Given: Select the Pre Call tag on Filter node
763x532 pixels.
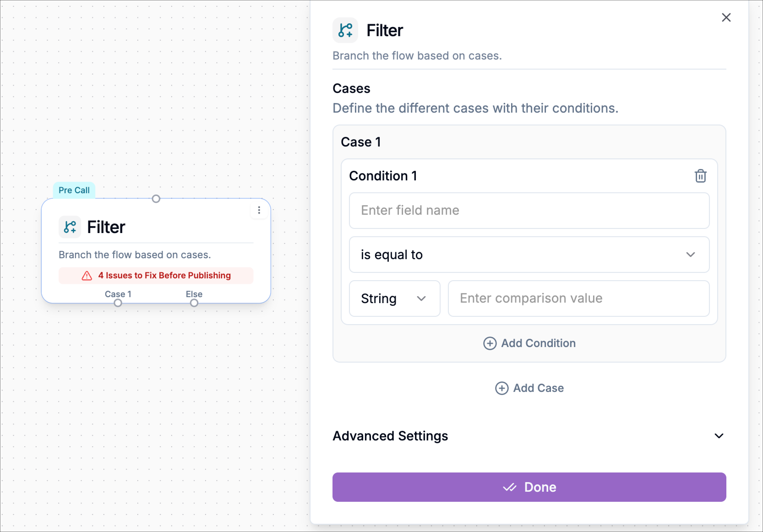Looking at the screenshot, I should pyautogui.click(x=74, y=190).
